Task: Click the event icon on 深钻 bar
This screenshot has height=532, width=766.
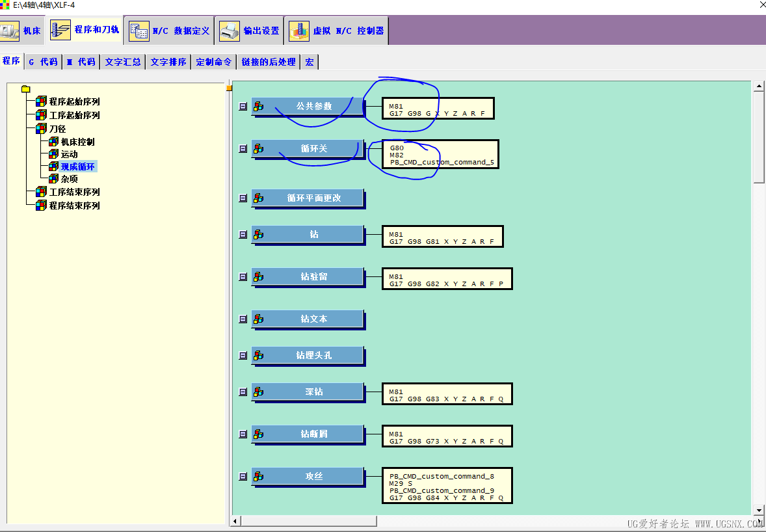Action: [258, 392]
